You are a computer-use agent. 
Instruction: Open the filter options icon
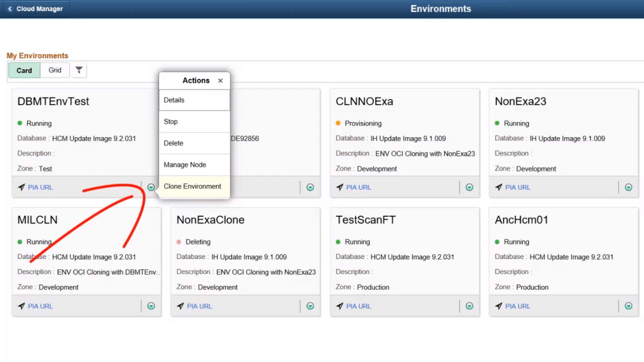point(79,70)
